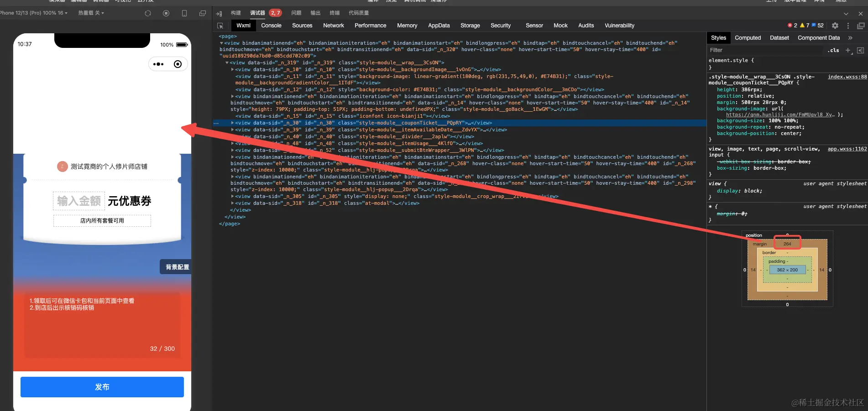Open the AppData tab
The width and height of the screenshot is (868, 411).
pos(439,26)
